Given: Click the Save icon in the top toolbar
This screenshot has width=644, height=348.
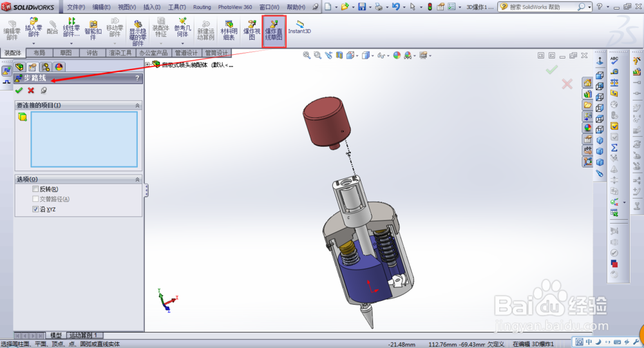Looking at the screenshot, I should pos(361,6).
